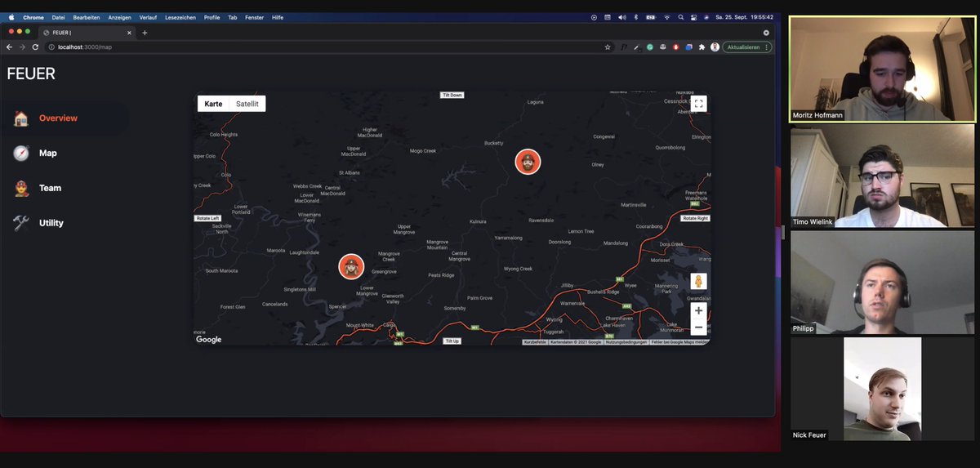Reload the current page

(35, 47)
